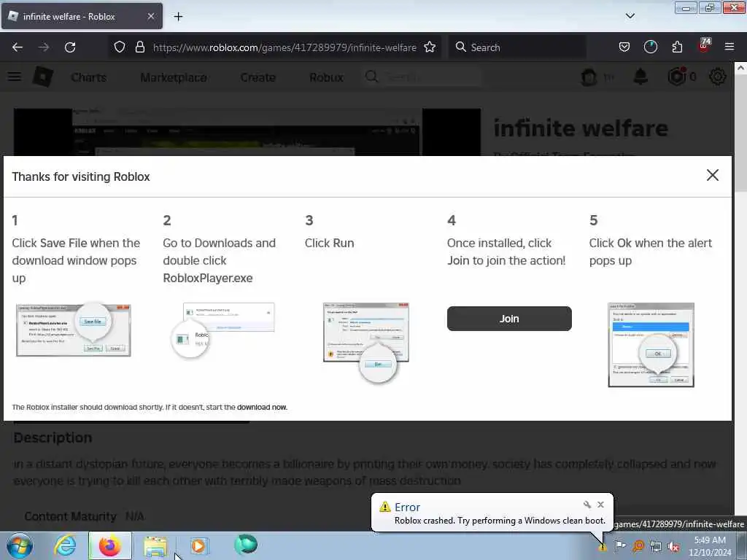Open the Create menu item
The image size is (747, 560).
pyautogui.click(x=258, y=77)
